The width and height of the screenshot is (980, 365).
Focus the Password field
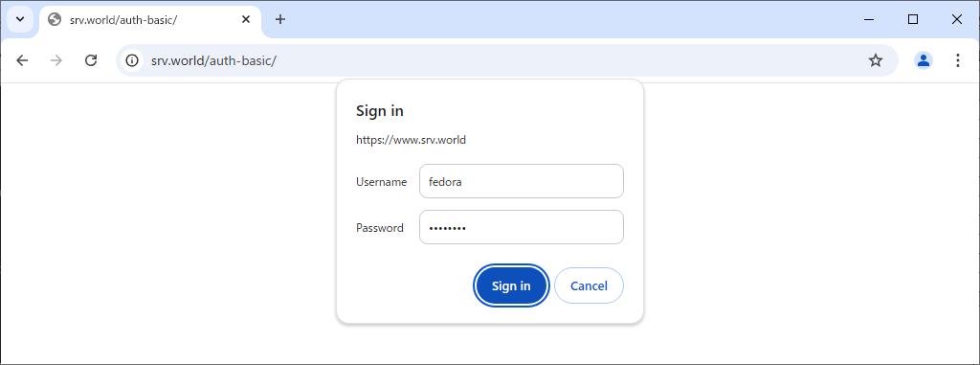522,227
